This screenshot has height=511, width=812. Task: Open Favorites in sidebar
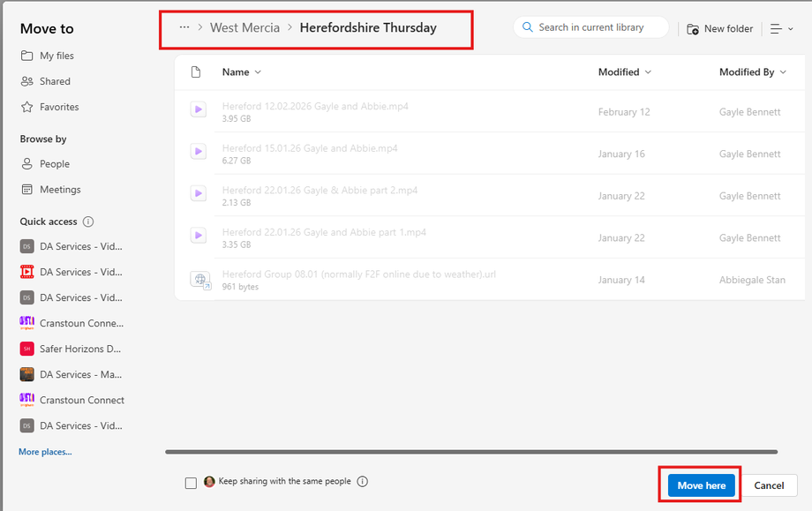[x=49, y=107]
